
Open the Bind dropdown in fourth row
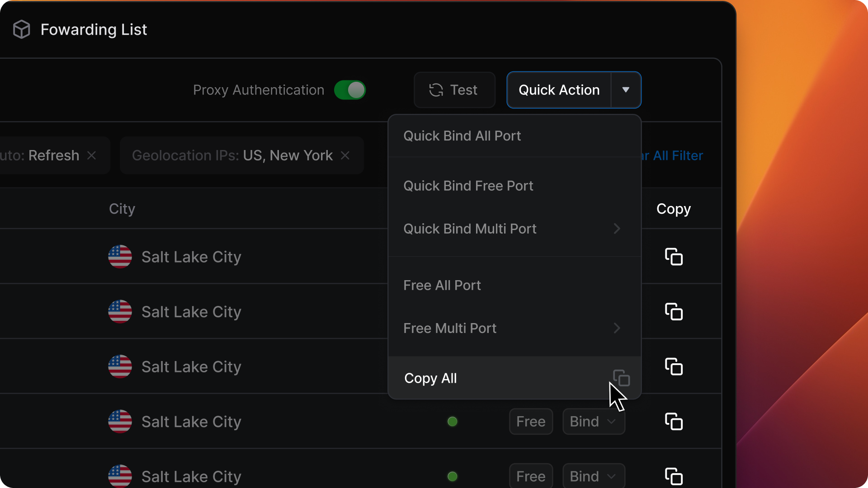tap(593, 422)
